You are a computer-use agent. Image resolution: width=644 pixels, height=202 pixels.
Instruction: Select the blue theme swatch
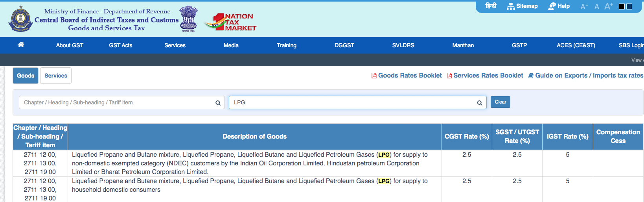(x=629, y=6)
